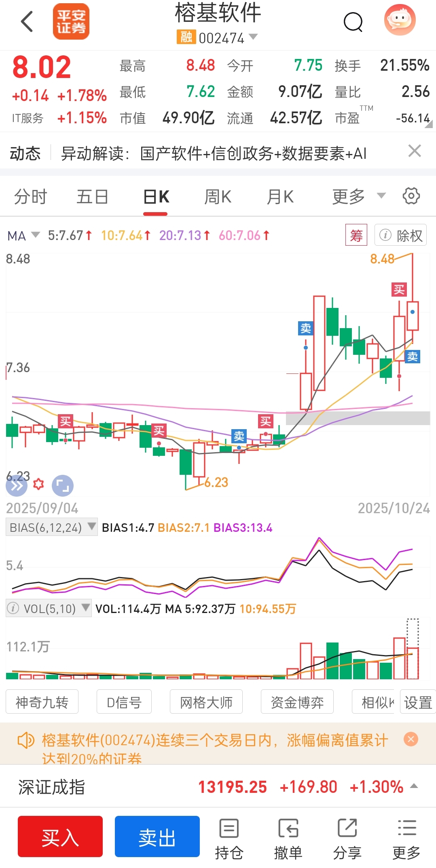Expand chart with double-arrow circle icon
Image resolution: width=436 pixels, height=868 pixels.
pos(17,485)
